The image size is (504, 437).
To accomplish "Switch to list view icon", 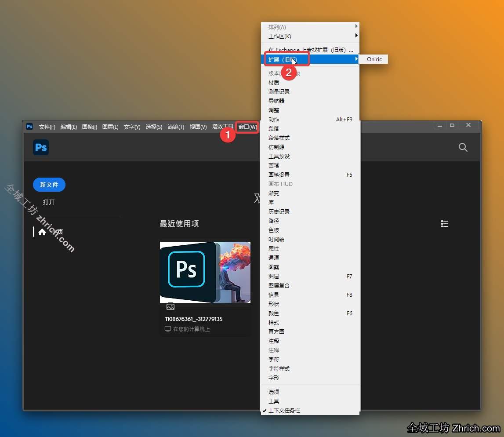I will click(445, 224).
